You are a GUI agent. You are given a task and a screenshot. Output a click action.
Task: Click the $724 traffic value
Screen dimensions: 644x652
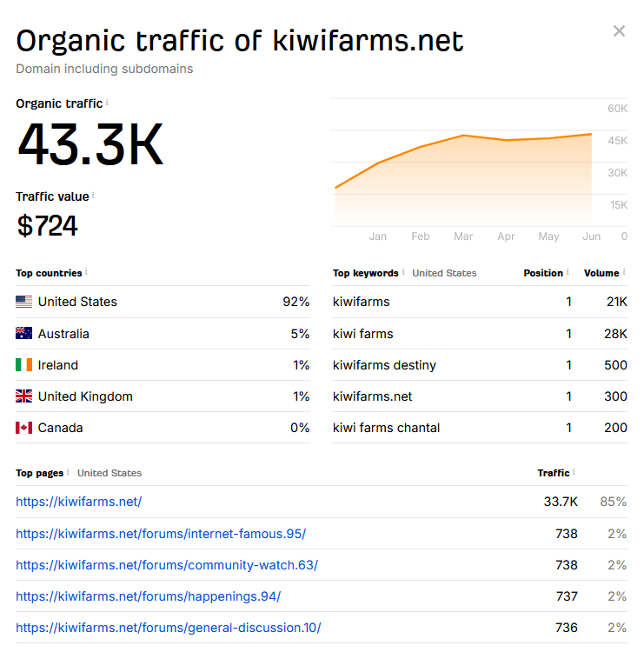coord(47,226)
